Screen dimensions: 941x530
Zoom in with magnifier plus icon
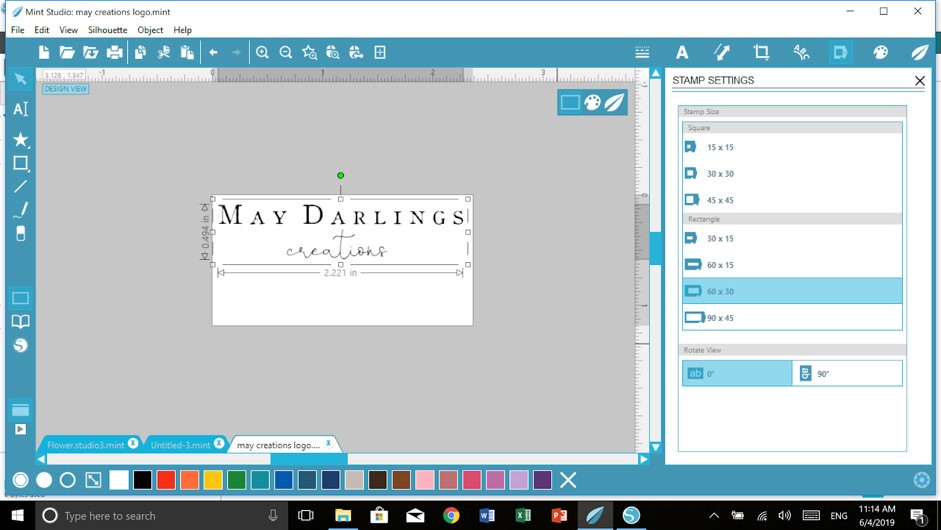coord(262,52)
